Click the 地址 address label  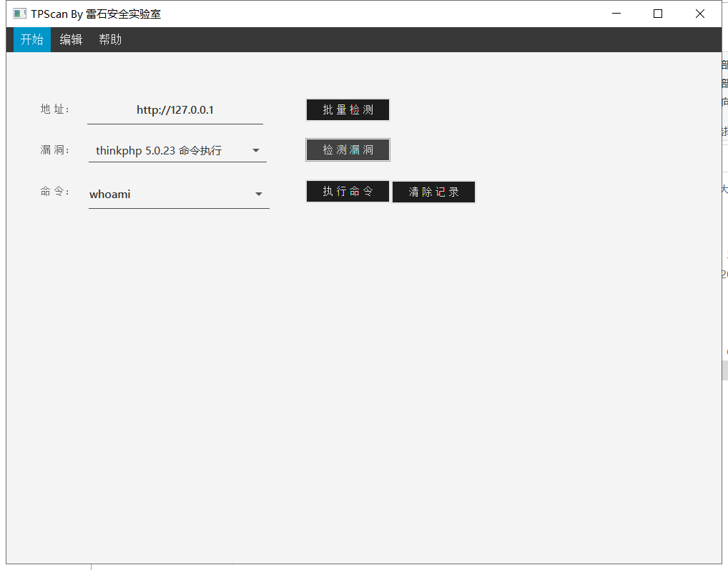(x=55, y=109)
